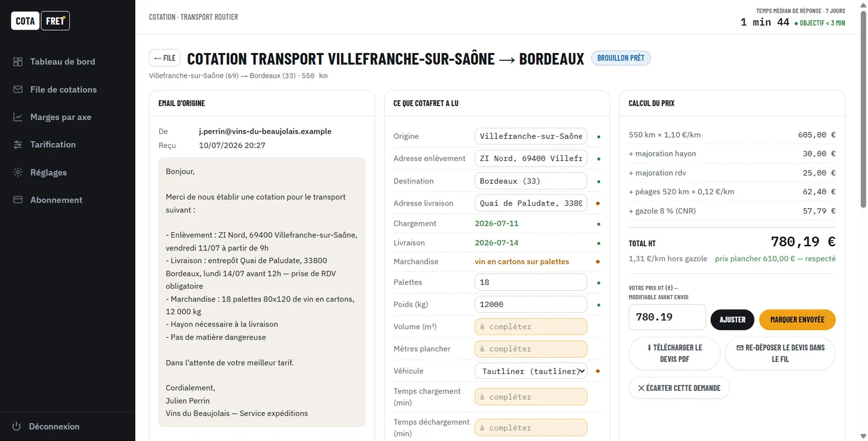
Task: Open the Véhicule dropdown
Action: [x=530, y=371]
